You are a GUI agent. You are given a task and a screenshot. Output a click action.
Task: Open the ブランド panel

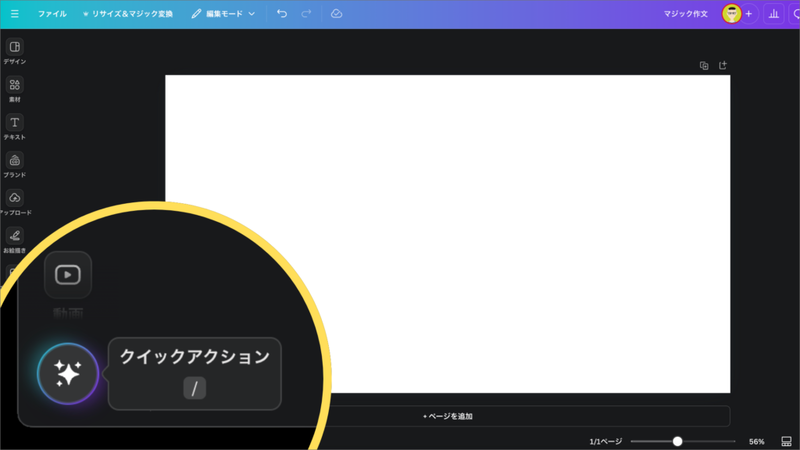[15, 165]
